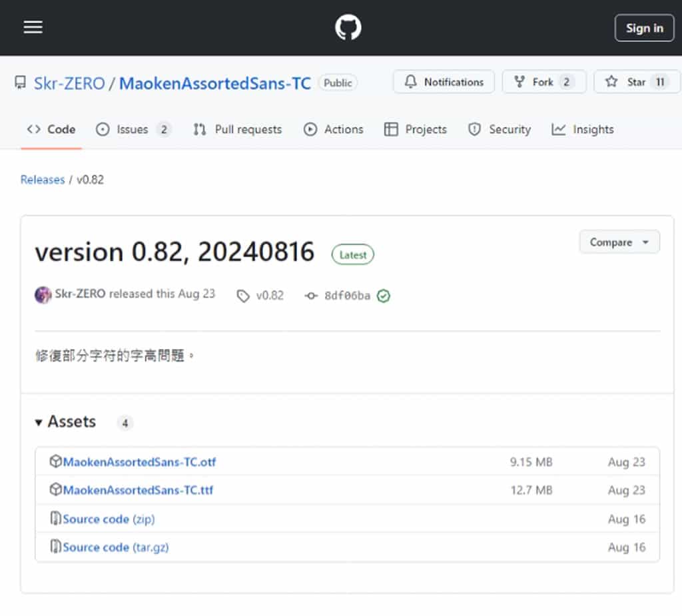Click the zip file icon beside Source code (zip)
This screenshot has height=616, width=682.
[56, 518]
